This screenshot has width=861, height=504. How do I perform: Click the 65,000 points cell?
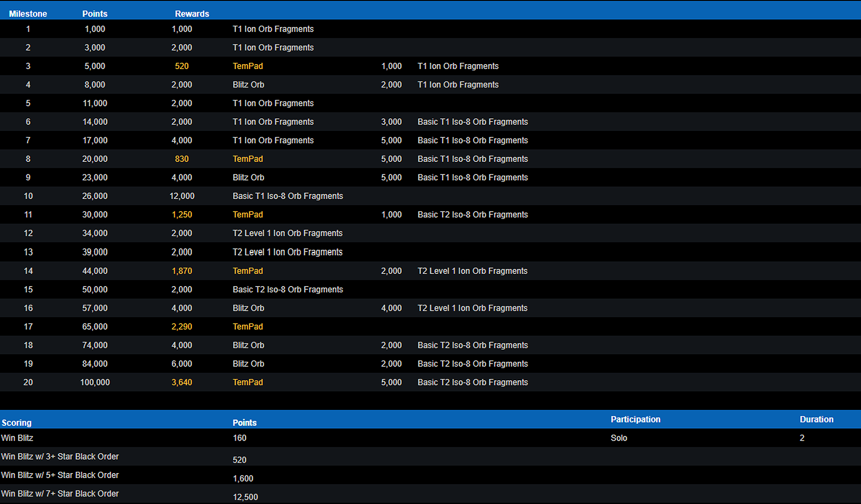click(95, 326)
